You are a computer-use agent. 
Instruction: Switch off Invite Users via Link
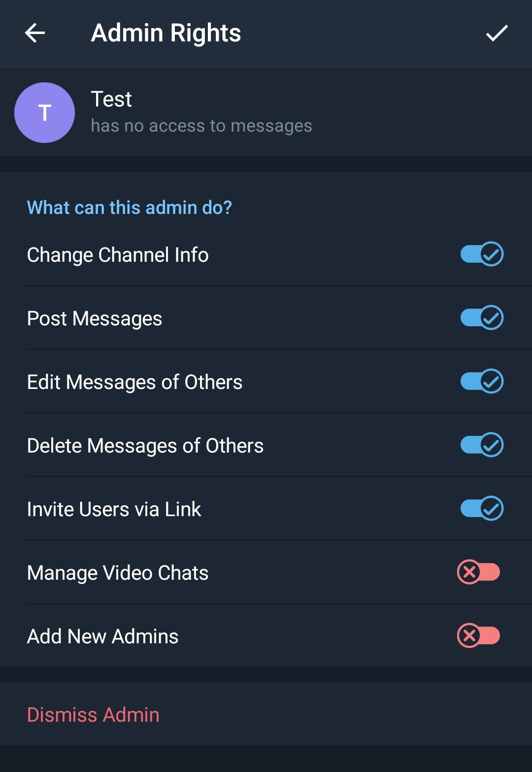click(x=481, y=509)
